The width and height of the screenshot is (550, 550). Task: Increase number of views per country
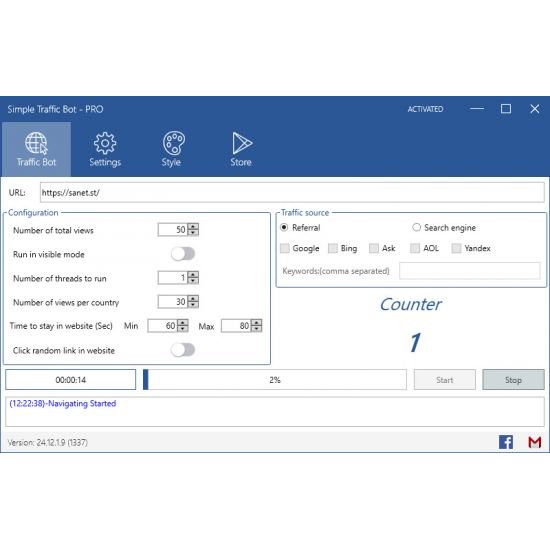[193, 299]
